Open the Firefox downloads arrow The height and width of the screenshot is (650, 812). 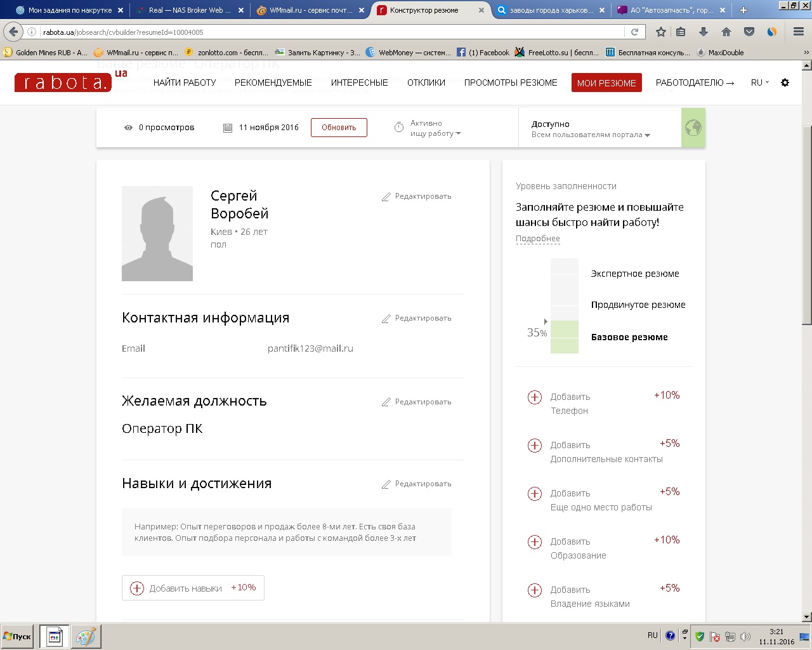704,32
